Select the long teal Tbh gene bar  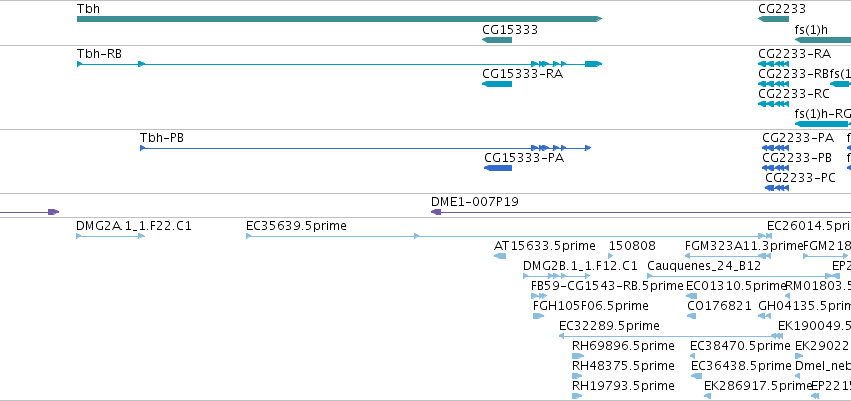point(339,19)
